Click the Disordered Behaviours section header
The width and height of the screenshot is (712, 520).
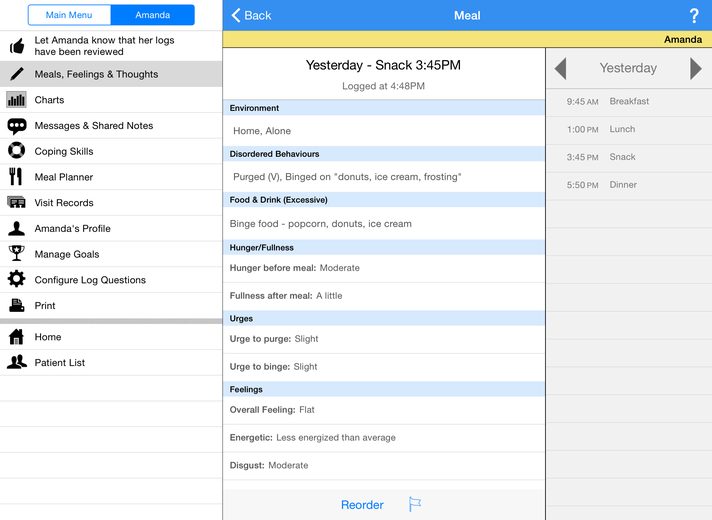click(x=384, y=154)
